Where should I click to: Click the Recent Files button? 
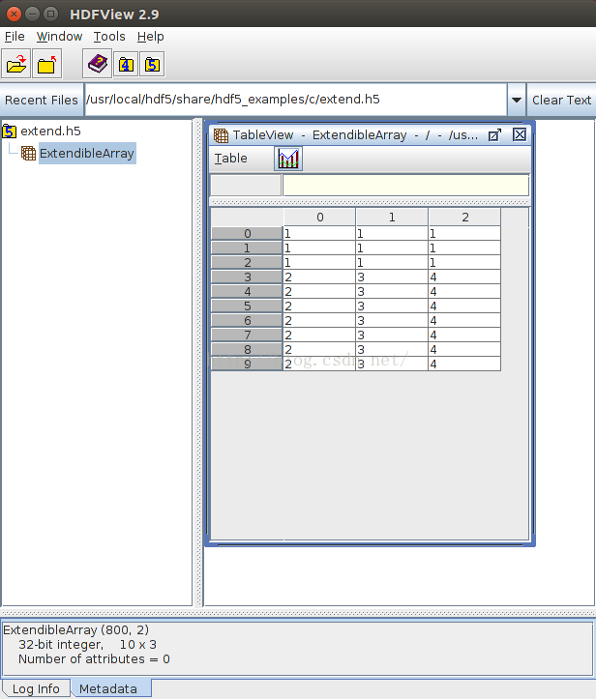coord(42,100)
